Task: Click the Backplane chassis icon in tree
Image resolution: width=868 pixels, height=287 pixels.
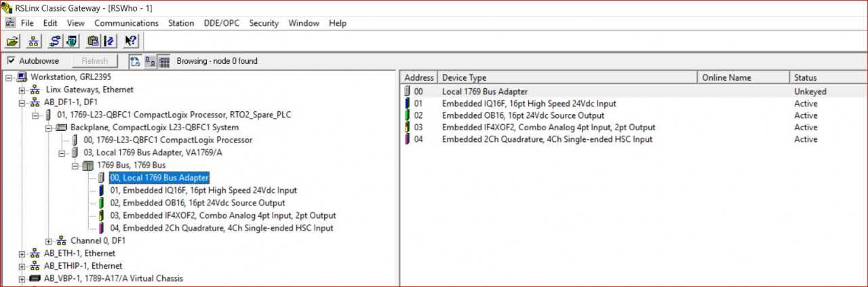Action: (61, 128)
